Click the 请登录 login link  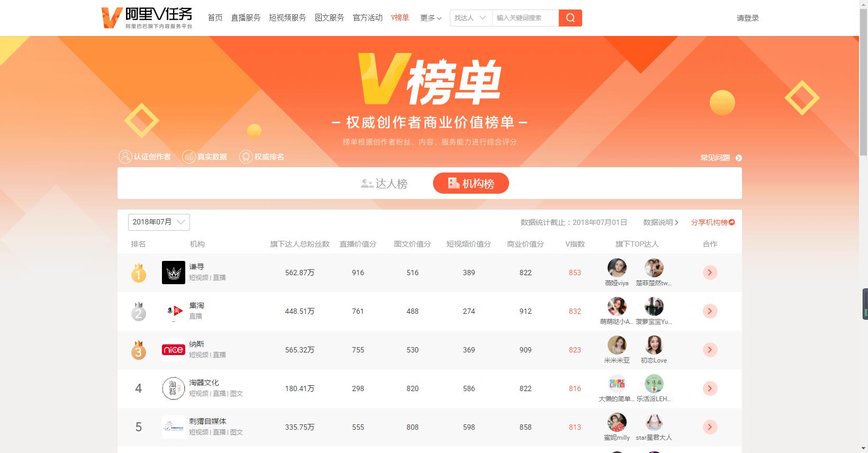747,18
